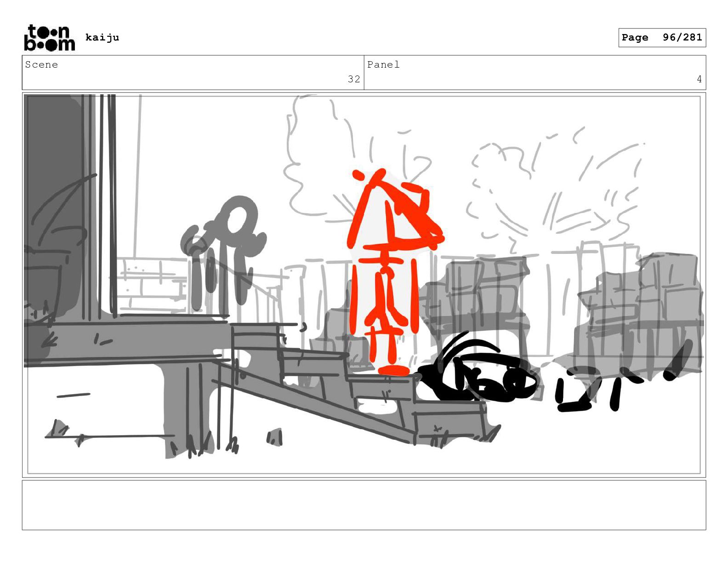Screen dimensions: 728x563
Task: Click the empty notes box below the panel
Action: pyautogui.click(x=364, y=505)
